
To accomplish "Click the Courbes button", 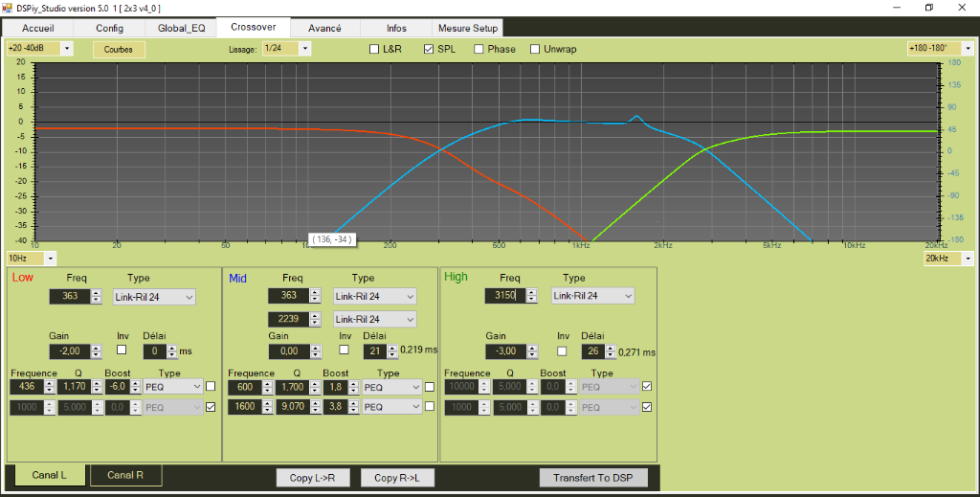I will [x=119, y=49].
